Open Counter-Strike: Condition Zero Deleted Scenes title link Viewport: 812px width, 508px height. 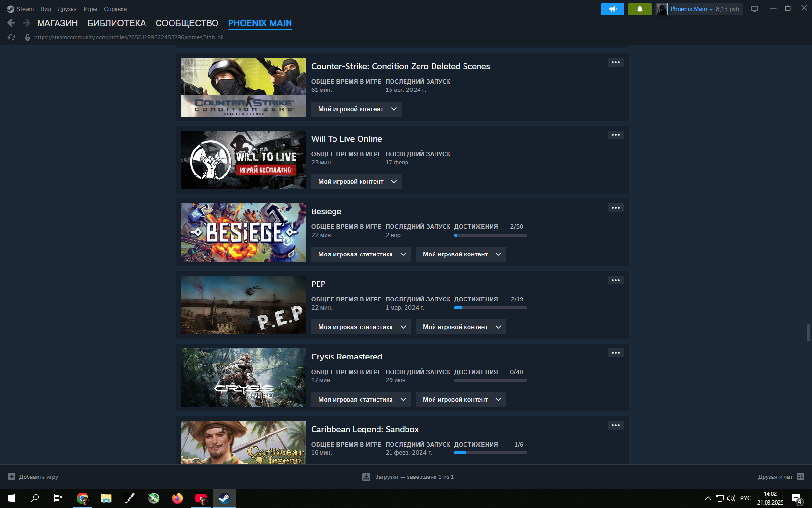(401, 66)
